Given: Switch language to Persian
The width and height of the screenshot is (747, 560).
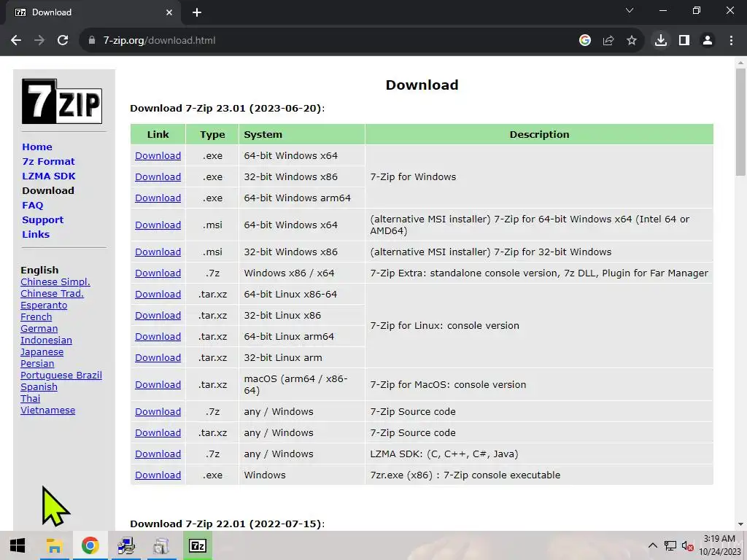Looking at the screenshot, I should pyautogui.click(x=37, y=364).
